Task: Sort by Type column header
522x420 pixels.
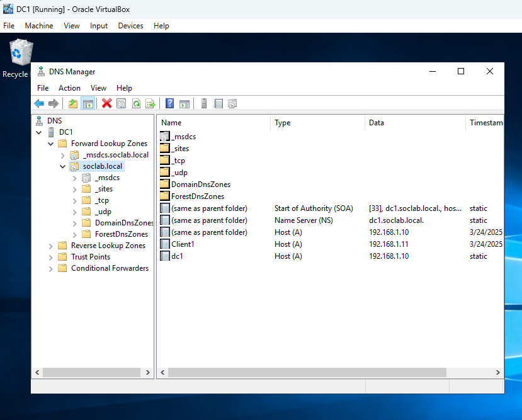Action: click(317, 123)
